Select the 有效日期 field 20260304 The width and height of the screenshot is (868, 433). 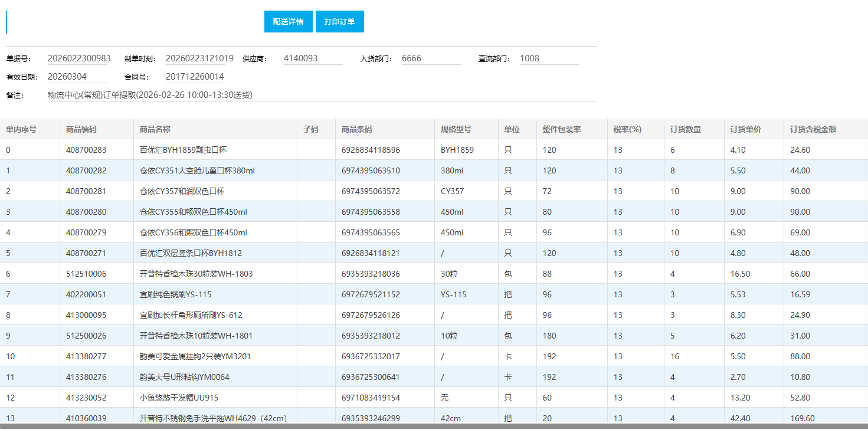coord(76,77)
